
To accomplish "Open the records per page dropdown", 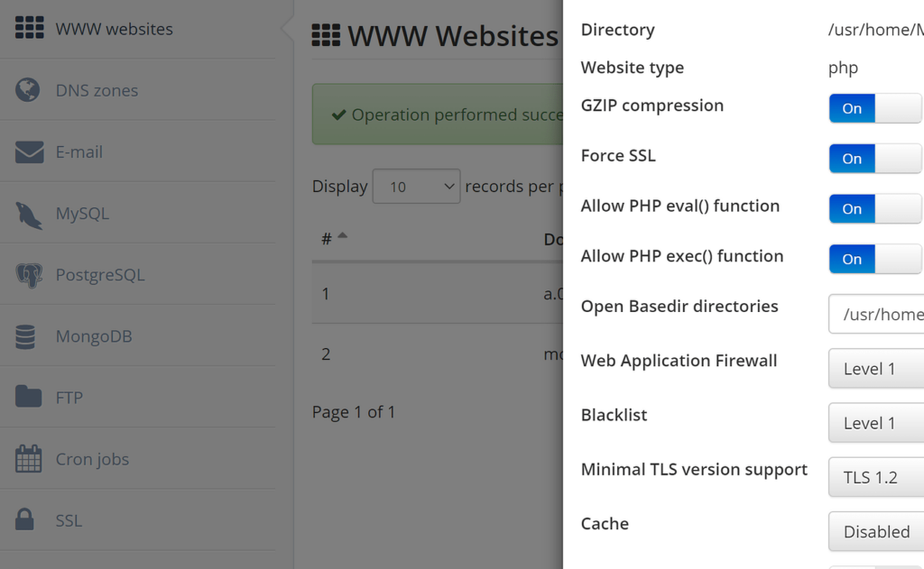I will pos(416,187).
